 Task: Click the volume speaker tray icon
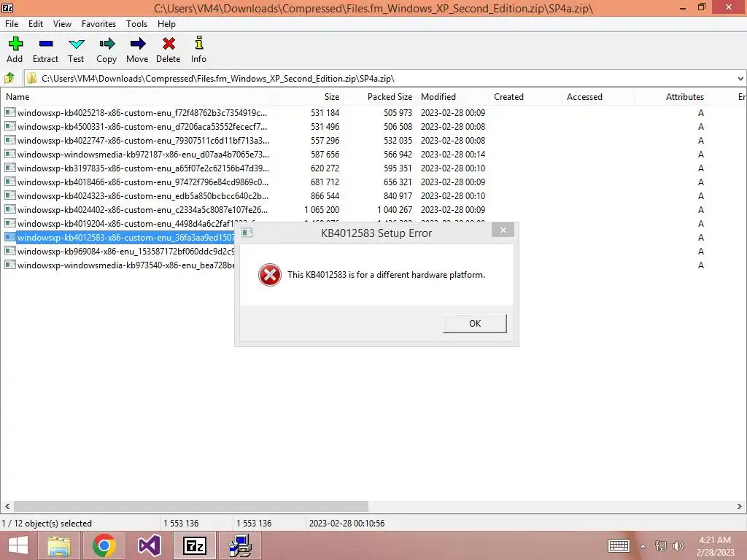click(x=678, y=546)
